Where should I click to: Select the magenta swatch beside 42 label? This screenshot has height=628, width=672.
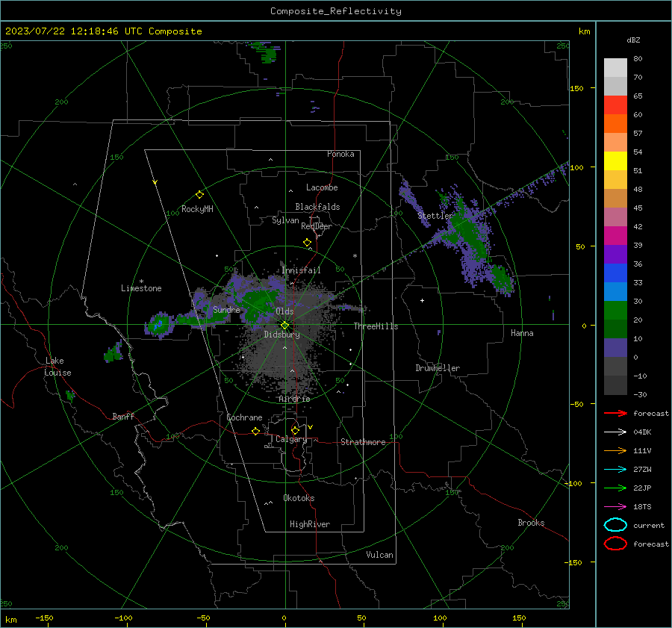point(615,235)
